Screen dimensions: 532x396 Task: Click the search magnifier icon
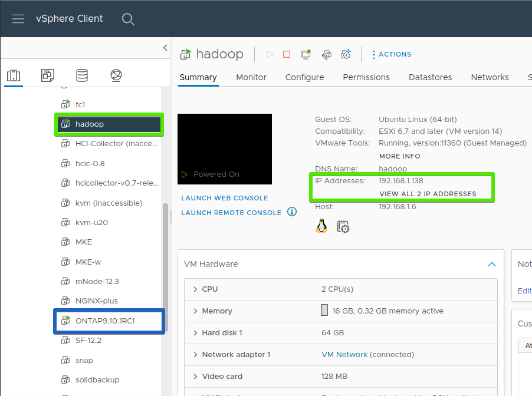128,19
